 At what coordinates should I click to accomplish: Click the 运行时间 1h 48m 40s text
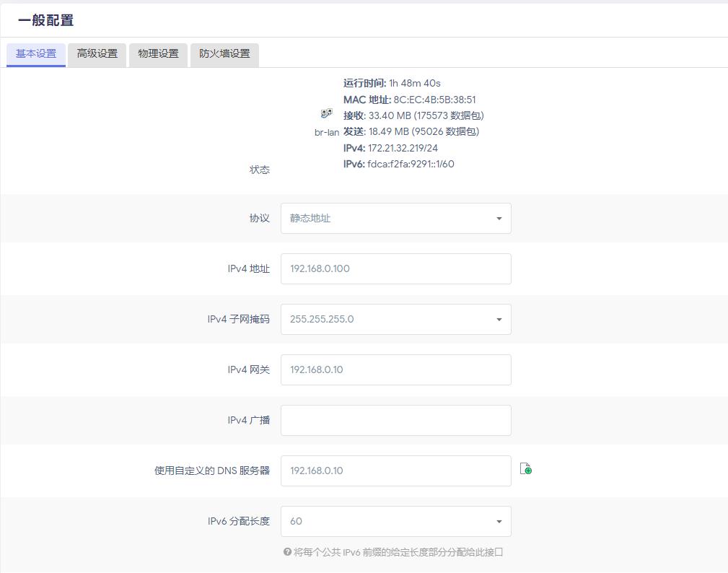click(392, 84)
